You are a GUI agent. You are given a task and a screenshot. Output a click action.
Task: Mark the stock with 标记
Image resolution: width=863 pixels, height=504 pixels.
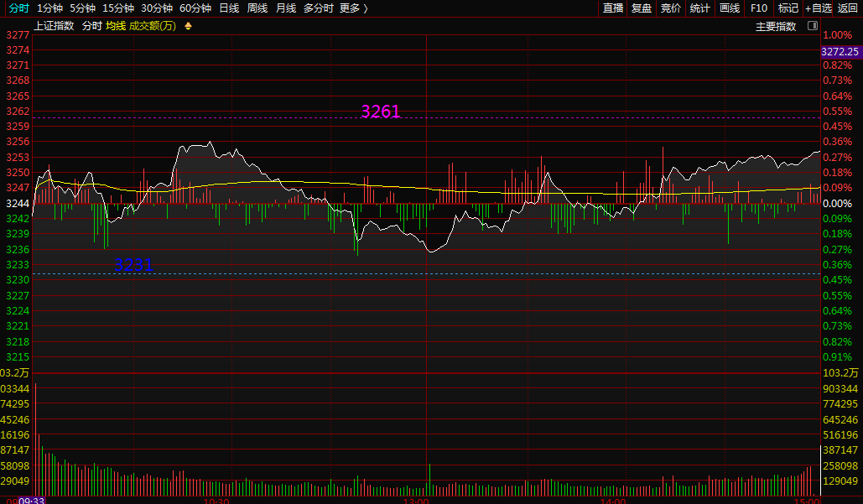point(788,8)
